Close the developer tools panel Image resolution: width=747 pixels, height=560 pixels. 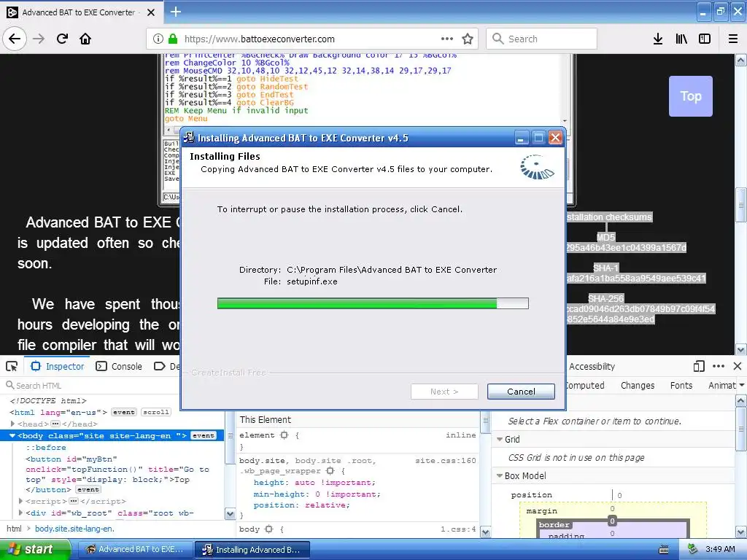point(738,366)
